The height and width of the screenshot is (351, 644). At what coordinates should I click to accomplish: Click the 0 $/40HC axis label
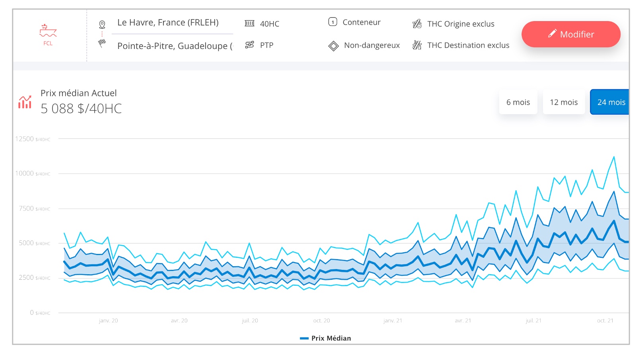tap(40, 313)
